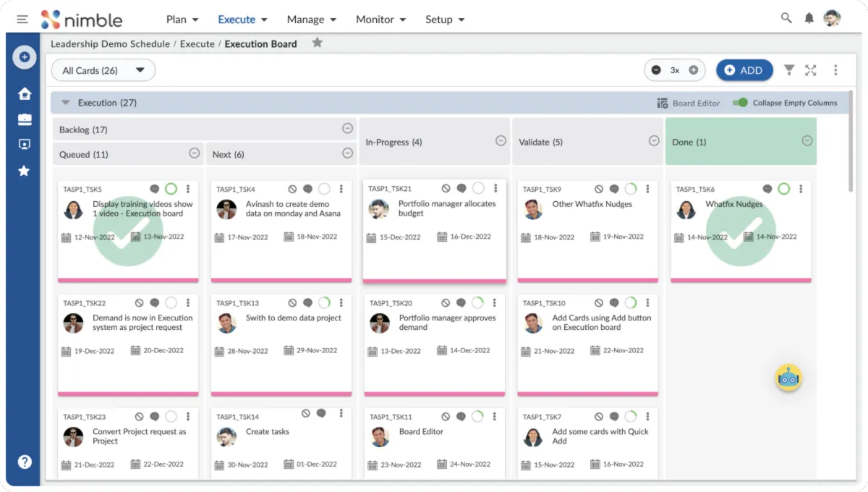The width and height of the screenshot is (868, 492).
Task: Open the All Cards (26) dropdown
Action: pyautogui.click(x=103, y=70)
